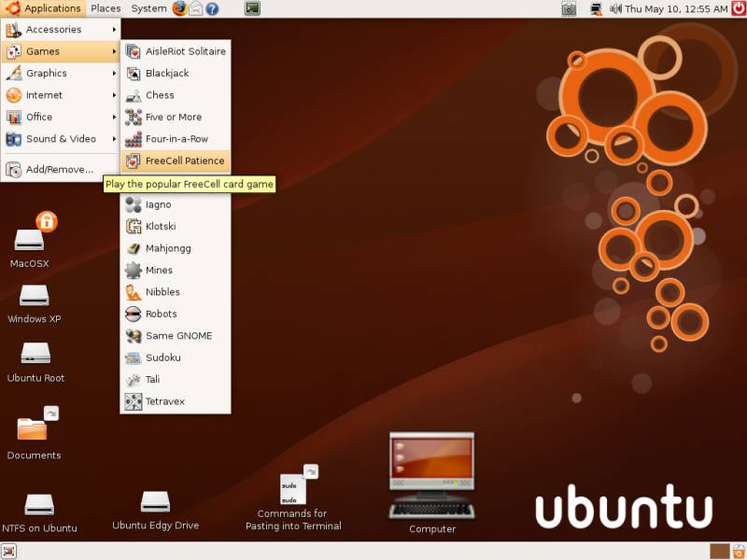Launch FreeCell Patience

tap(176, 161)
